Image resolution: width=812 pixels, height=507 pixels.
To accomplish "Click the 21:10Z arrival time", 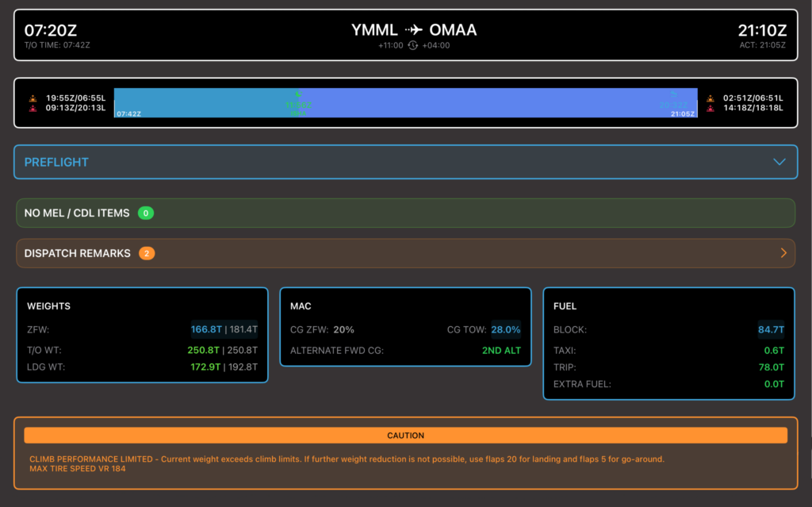I will 762,31.
